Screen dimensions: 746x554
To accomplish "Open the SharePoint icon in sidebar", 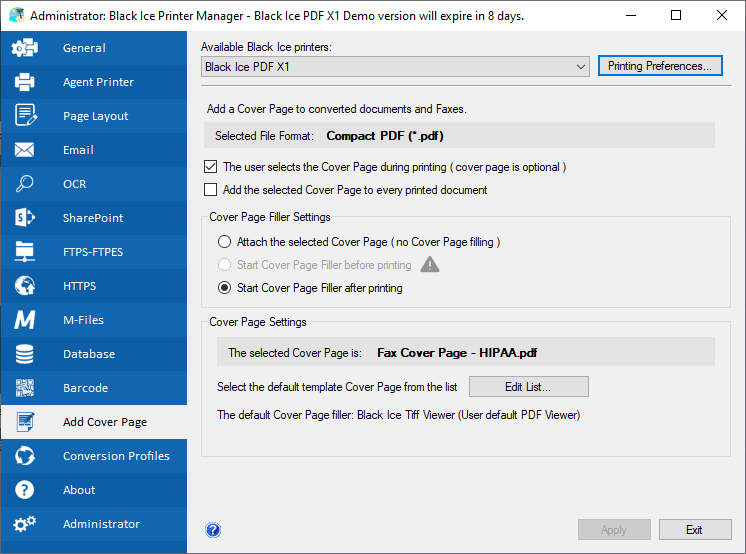I will click(x=25, y=218).
